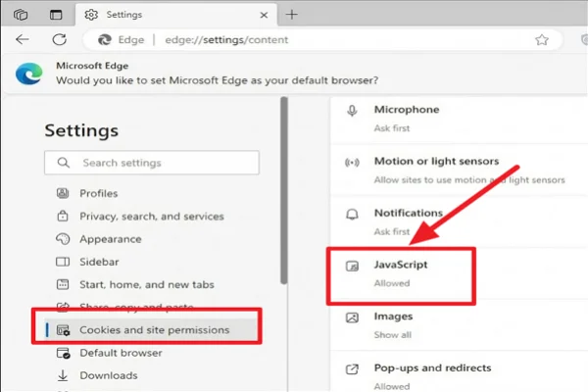The height and width of the screenshot is (392, 588).
Task: Click the Start, home icon
Action: (x=63, y=284)
